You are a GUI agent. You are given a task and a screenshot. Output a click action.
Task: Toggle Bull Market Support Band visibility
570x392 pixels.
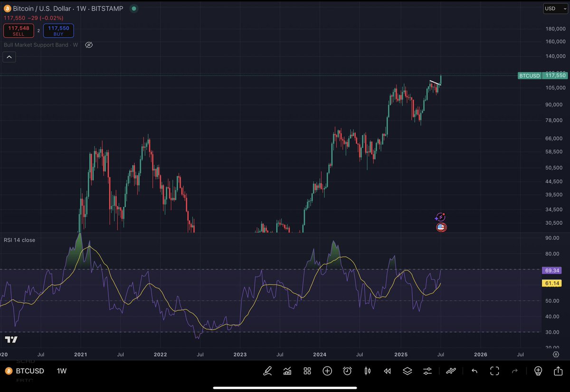(88, 45)
